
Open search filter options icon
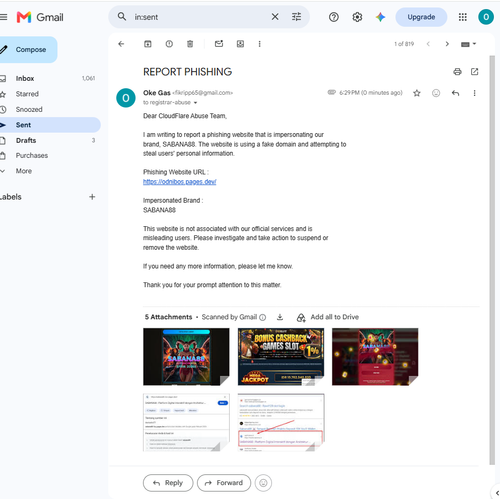(x=296, y=17)
